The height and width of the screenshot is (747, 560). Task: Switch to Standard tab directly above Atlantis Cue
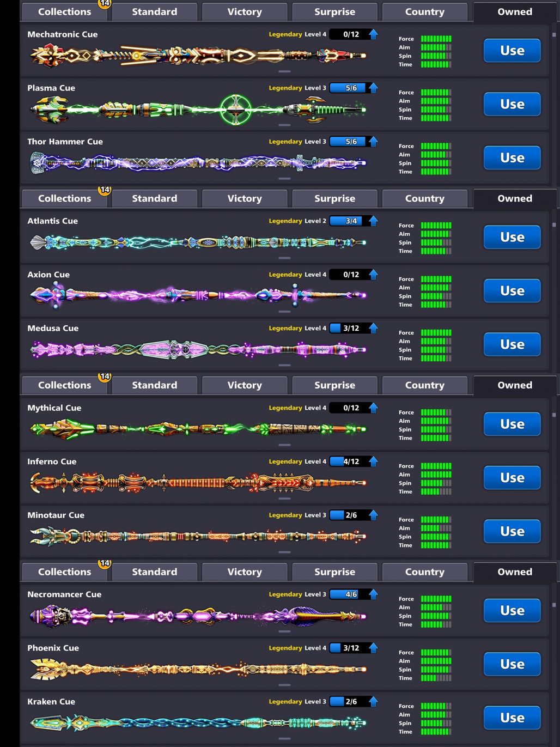point(155,199)
